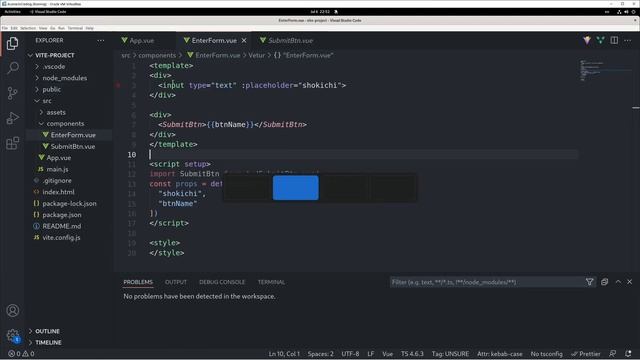The width and height of the screenshot is (640, 360).
Task: Change language mode Vue in status bar
Action: click(387, 354)
